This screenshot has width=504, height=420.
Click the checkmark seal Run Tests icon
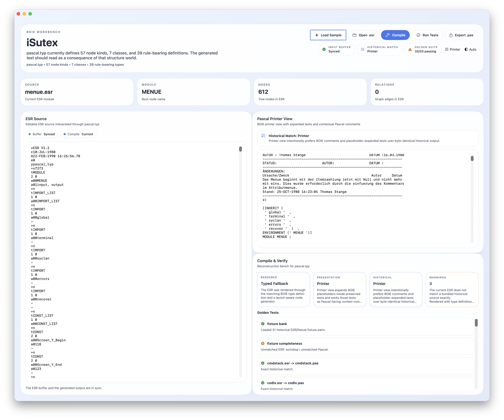[418, 35]
